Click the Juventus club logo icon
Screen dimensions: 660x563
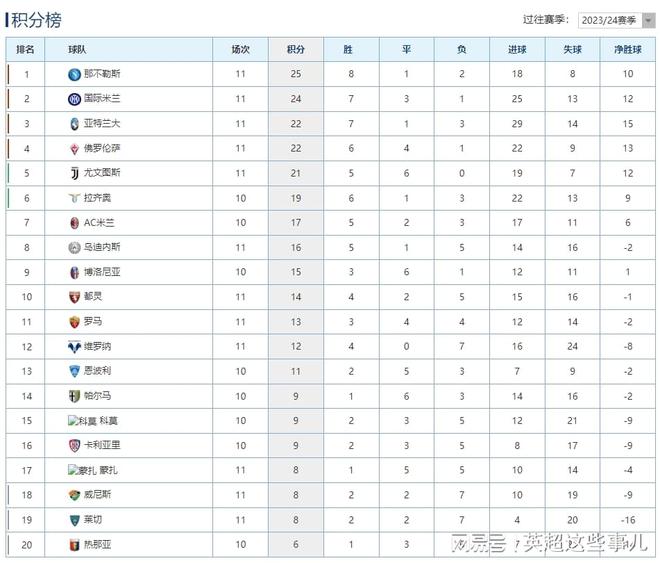[75, 173]
